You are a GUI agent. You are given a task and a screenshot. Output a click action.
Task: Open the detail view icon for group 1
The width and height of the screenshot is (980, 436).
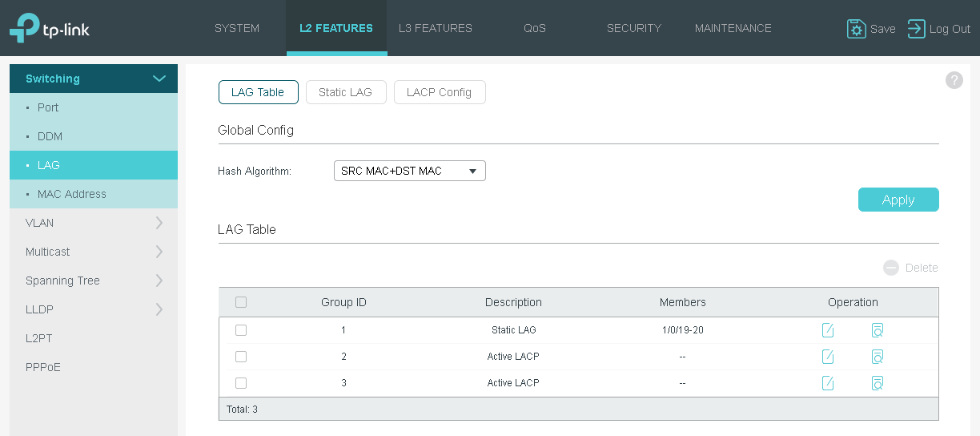click(878, 330)
